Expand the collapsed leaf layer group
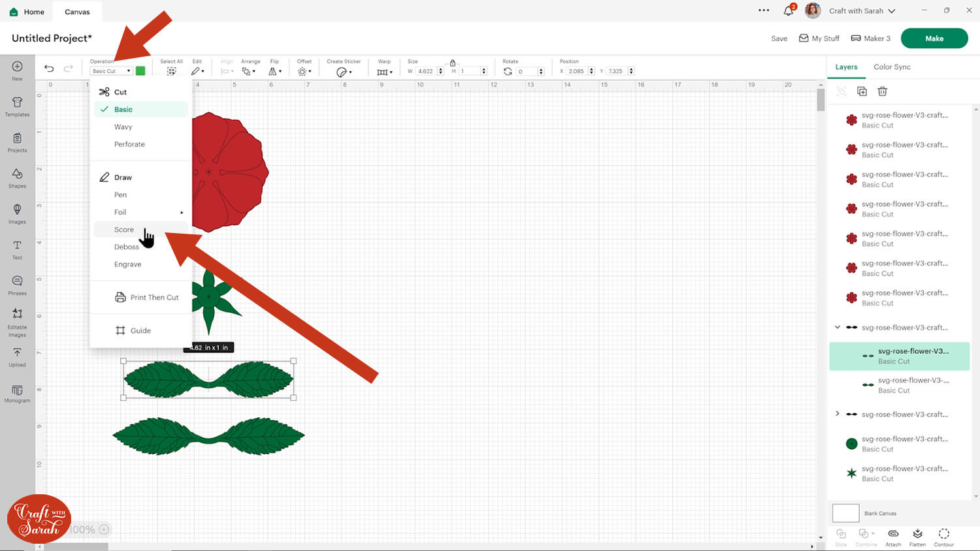The image size is (980, 551). pos(838,414)
